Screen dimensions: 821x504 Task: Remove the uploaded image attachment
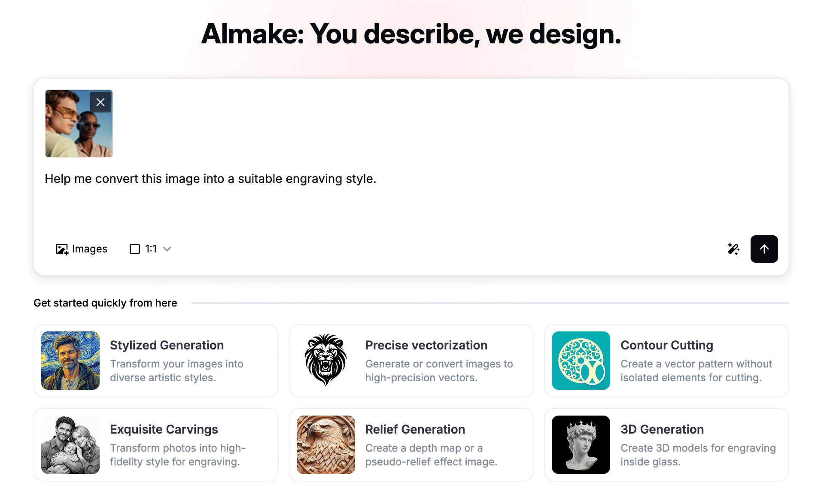pos(100,102)
